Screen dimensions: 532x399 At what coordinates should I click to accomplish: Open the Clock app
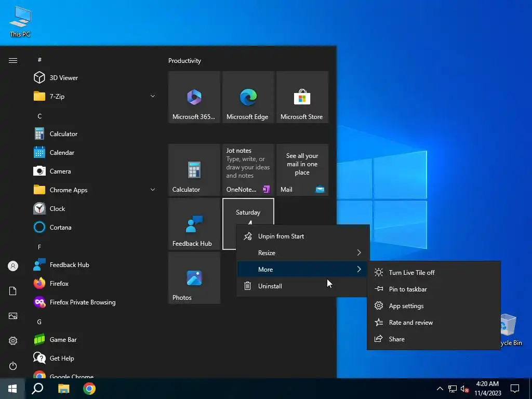pyautogui.click(x=95, y=208)
